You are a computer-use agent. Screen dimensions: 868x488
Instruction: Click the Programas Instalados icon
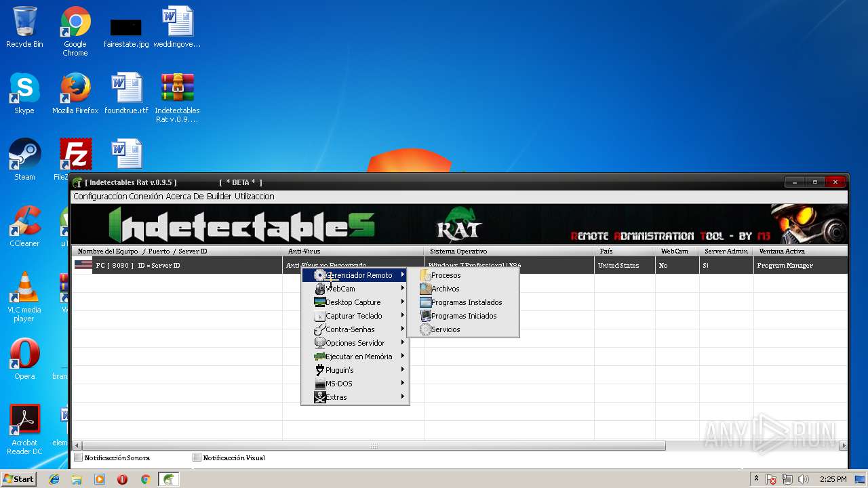tap(425, 302)
